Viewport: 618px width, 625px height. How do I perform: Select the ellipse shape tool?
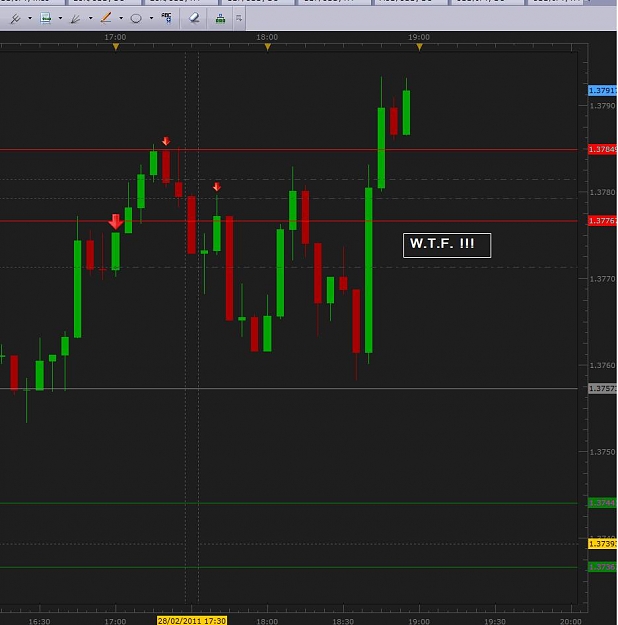136,18
